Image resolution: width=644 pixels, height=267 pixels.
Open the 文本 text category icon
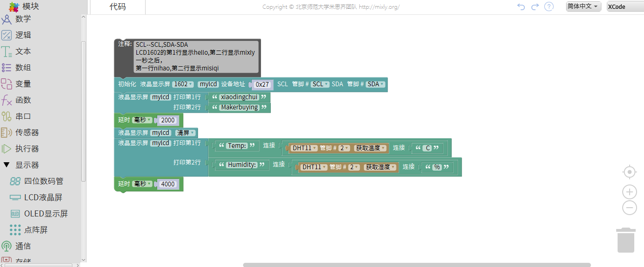click(x=6, y=51)
